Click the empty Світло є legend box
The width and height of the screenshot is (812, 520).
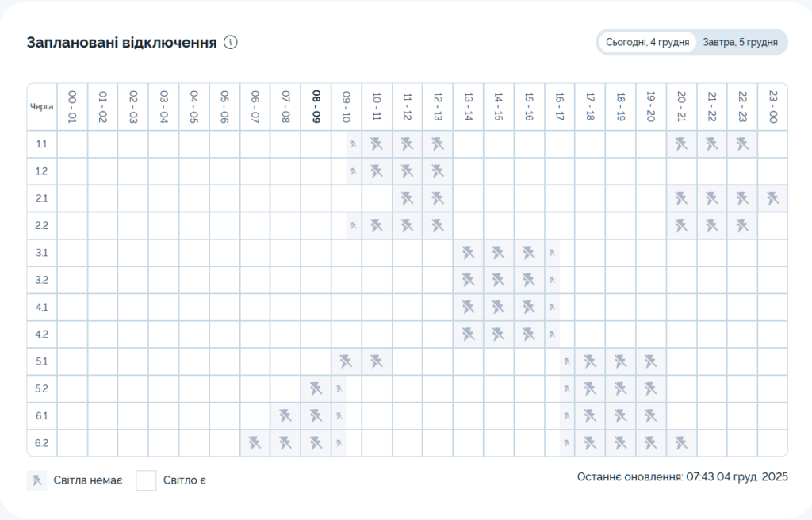(146, 480)
